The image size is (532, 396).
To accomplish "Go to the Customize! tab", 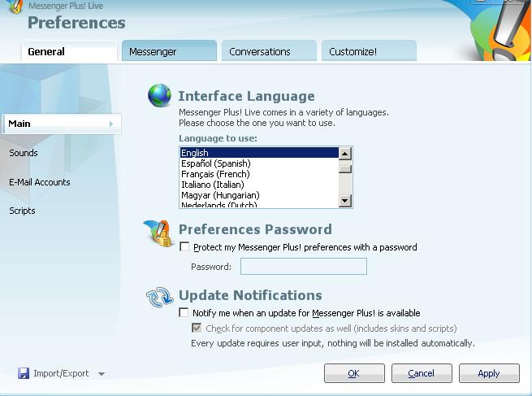I will [368, 51].
